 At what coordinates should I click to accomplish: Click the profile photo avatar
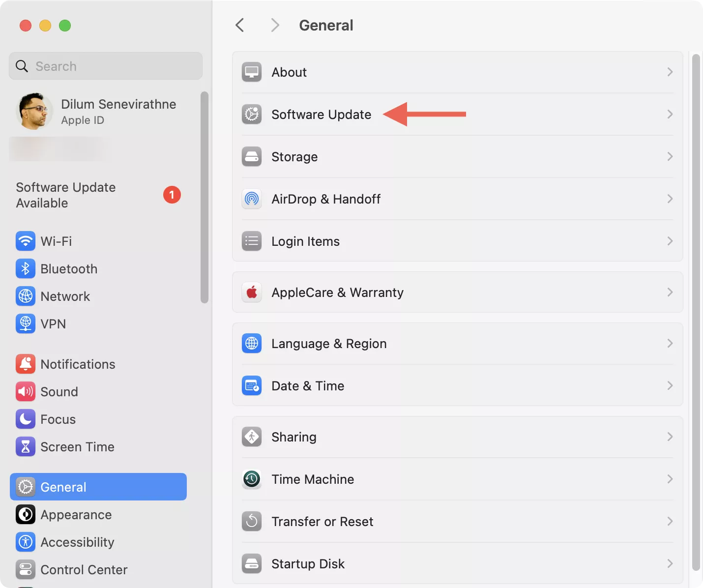click(34, 112)
